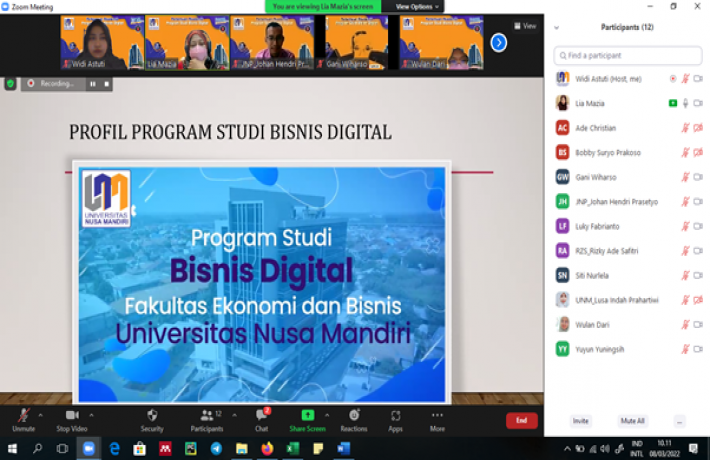Screen dimensions: 710x460
Task: Open the View layout button
Action: [x=525, y=26]
